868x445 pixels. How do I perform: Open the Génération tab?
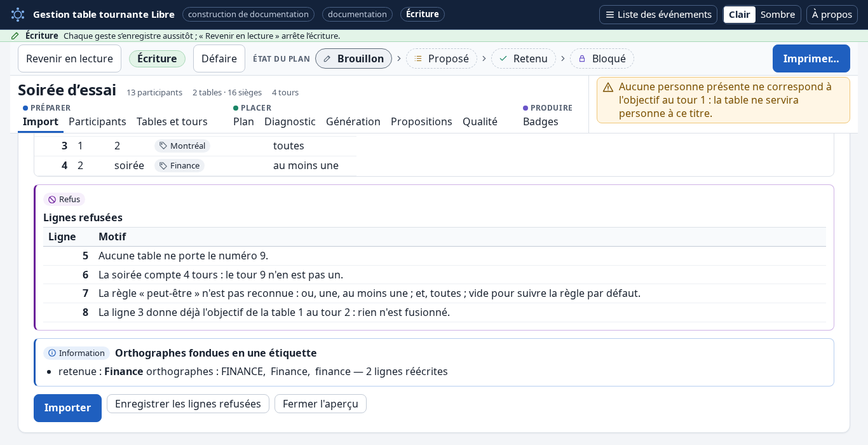(353, 121)
